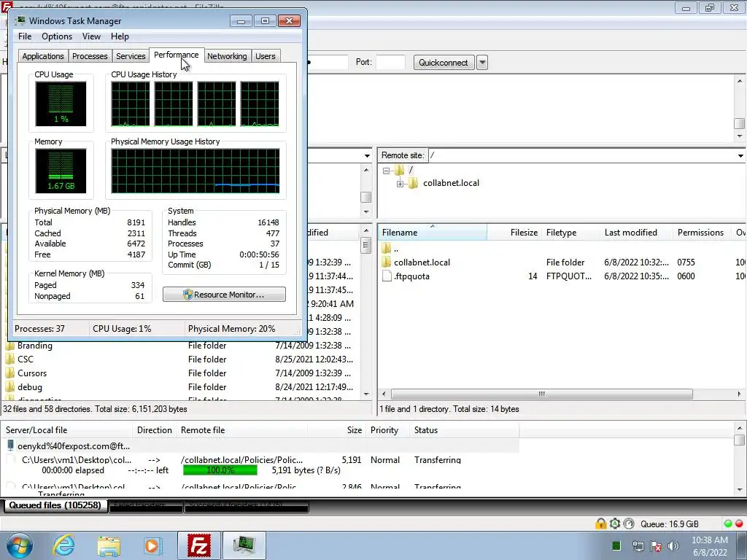This screenshot has height=560, width=747.
Task: Click the taskbar clock showing 10:38 AM
Action: tap(709, 545)
